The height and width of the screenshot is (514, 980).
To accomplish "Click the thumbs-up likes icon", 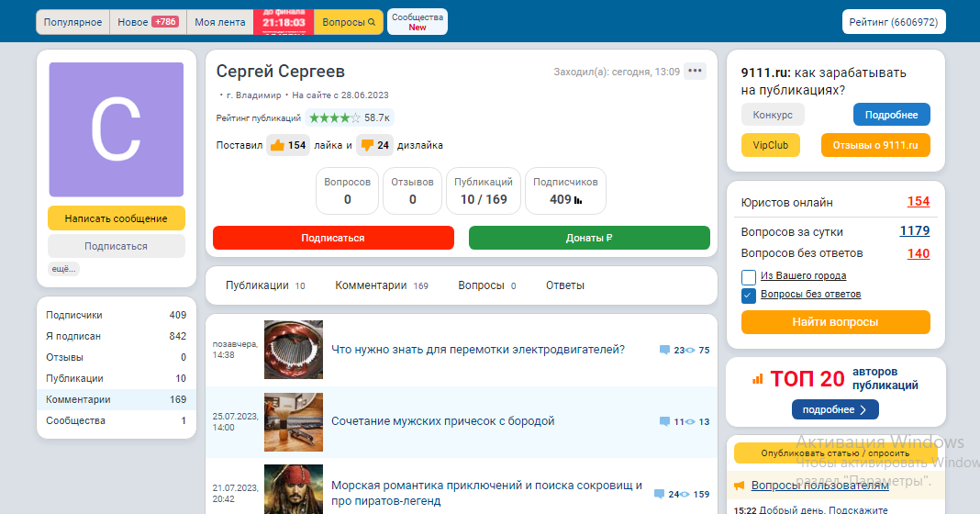I will point(276,145).
